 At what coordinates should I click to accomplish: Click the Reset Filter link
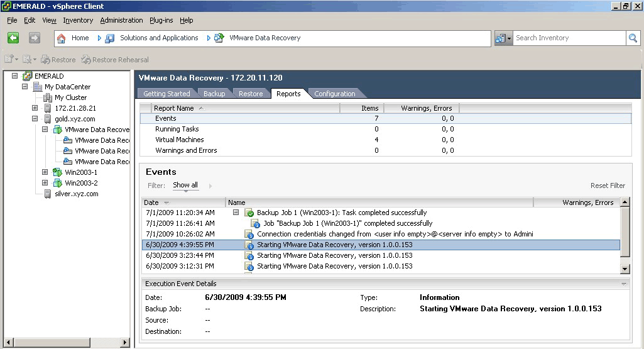click(x=607, y=186)
